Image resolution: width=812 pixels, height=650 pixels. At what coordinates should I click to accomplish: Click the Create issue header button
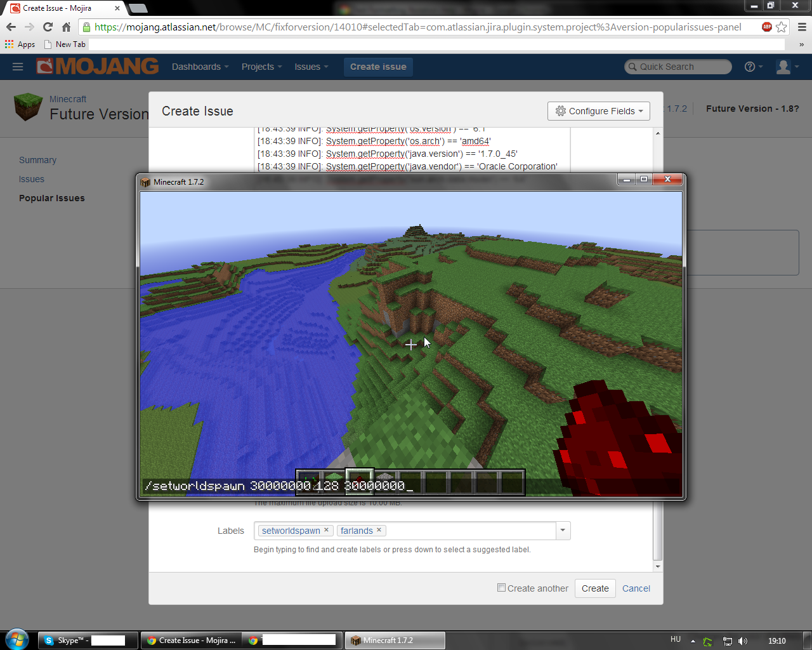coord(378,67)
